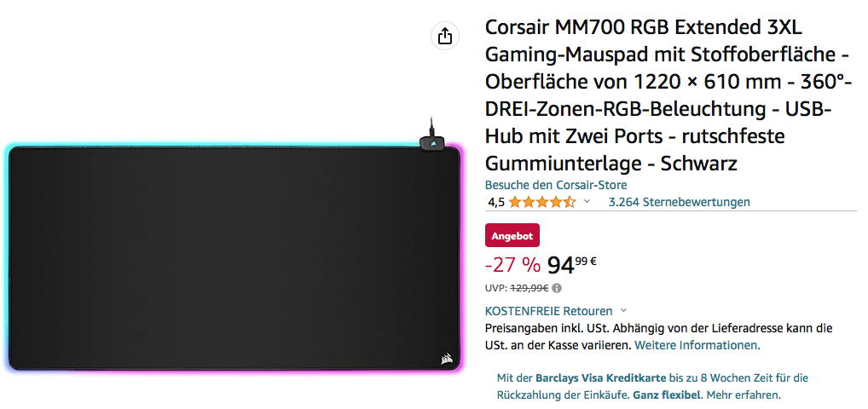Screen dimensions: 868x409
Task: Click the orange star rating icons
Action: pos(542,202)
